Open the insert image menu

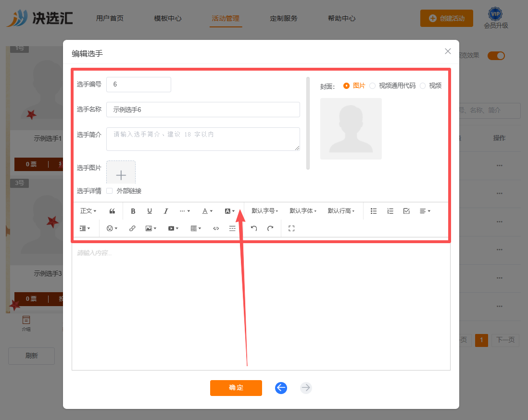coord(151,229)
